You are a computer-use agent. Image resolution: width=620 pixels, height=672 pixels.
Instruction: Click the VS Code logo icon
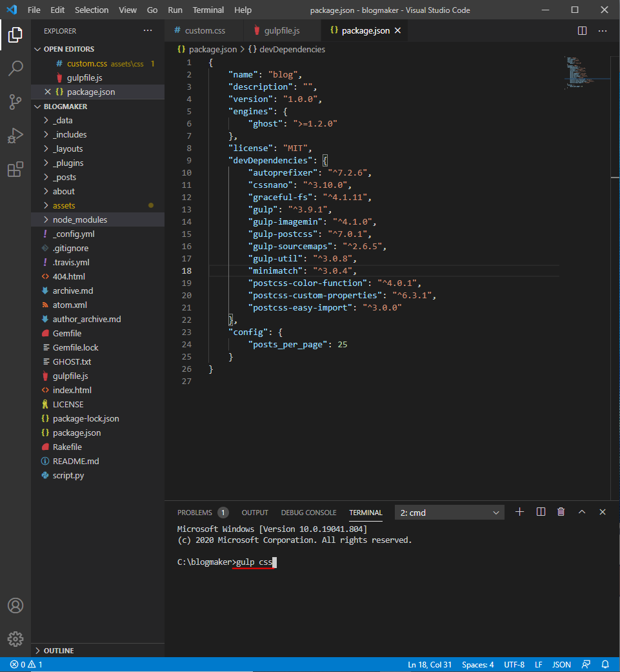[x=12, y=10]
